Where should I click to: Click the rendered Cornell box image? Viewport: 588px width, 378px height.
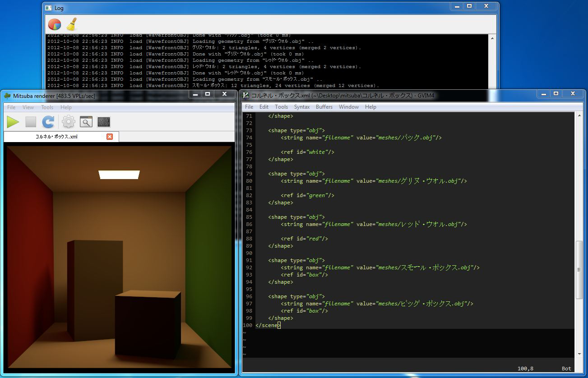point(119,257)
